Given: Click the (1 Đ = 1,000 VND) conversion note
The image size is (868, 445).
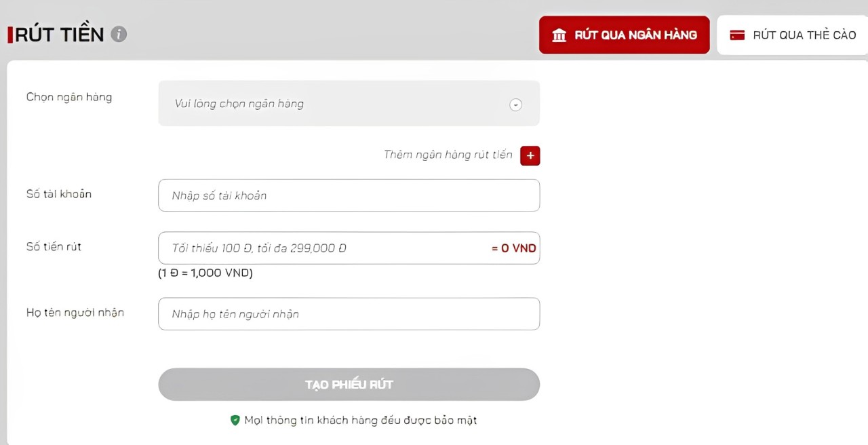Looking at the screenshot, I should click(205, 273).
